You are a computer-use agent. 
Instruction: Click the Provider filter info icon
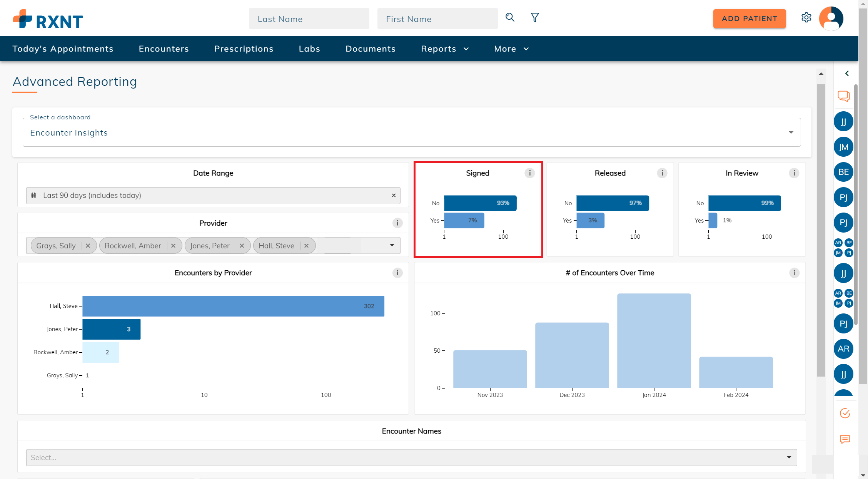397,223
